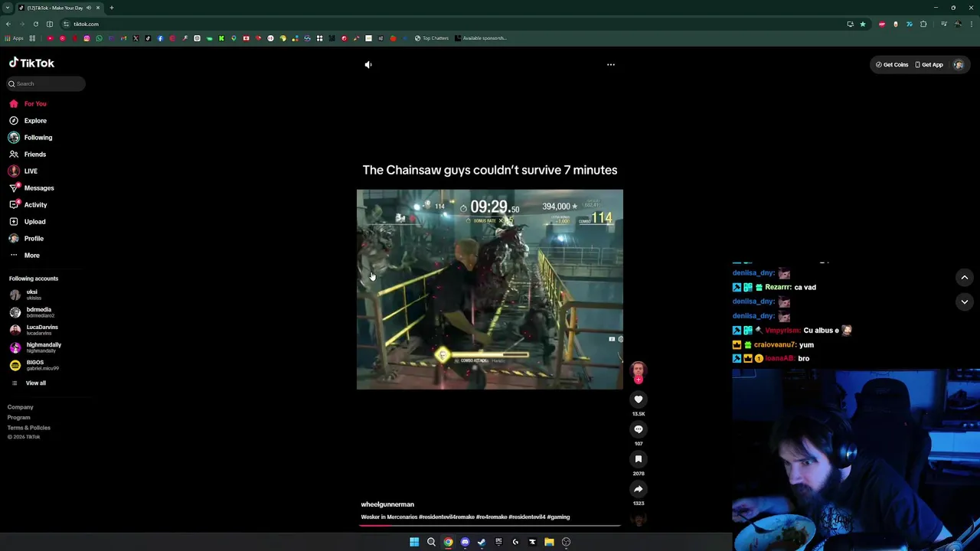Viewport: 980px width, 551px height.
Task: Open the Top Chatters bookmark
Action: pyautogui.click(x=432, y=38)
